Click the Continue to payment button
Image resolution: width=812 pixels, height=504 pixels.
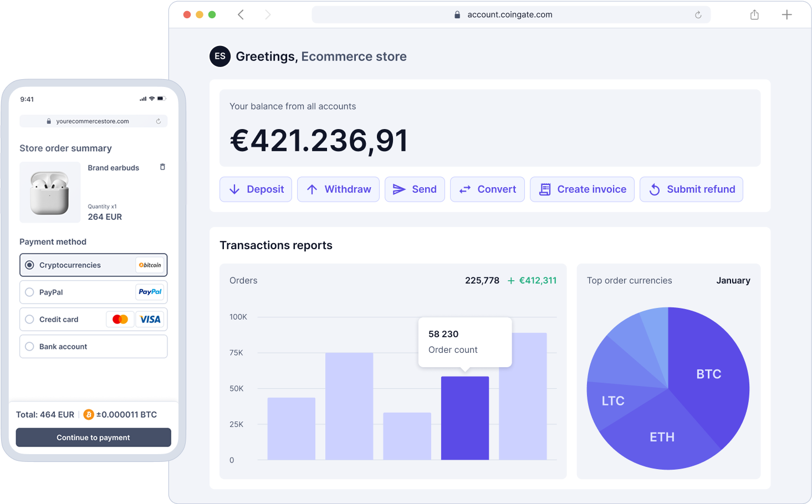(x=93, y=437)
